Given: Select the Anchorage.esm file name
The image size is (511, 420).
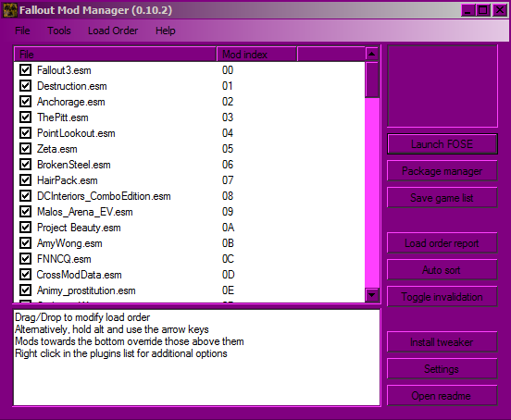Looking at the screenshot, I should click(70, 102).
